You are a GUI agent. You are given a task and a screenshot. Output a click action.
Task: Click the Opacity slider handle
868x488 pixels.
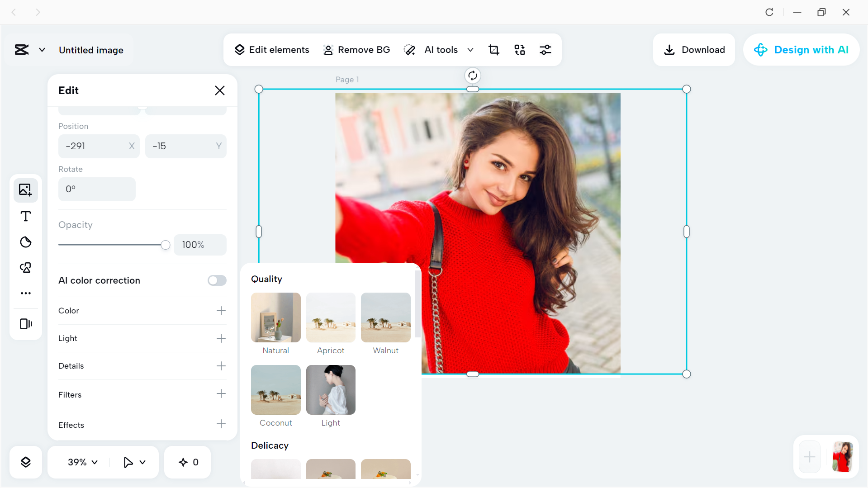pyautogui.click(x=166, y=245)
